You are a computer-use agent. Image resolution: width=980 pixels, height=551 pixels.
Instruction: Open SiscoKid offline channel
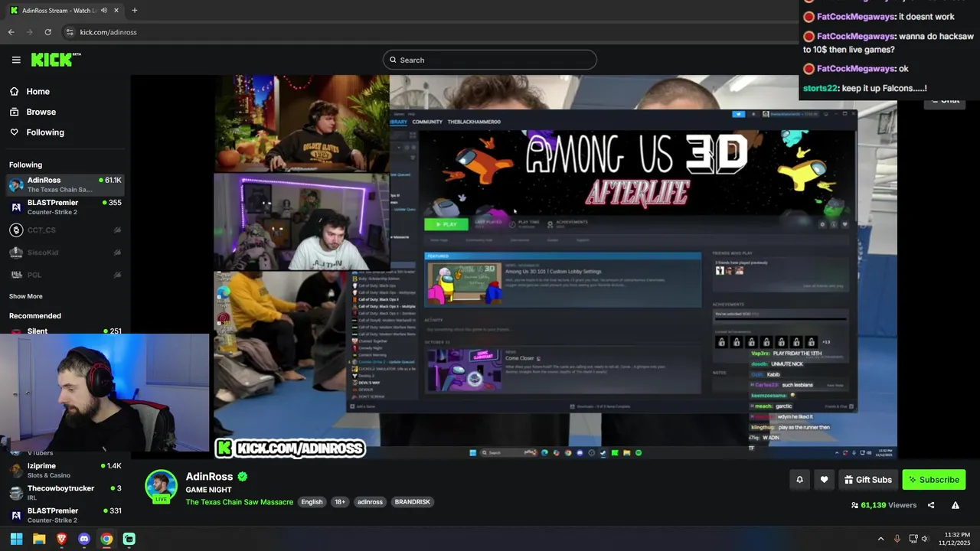pyautogui.click(x=65, y=252)
